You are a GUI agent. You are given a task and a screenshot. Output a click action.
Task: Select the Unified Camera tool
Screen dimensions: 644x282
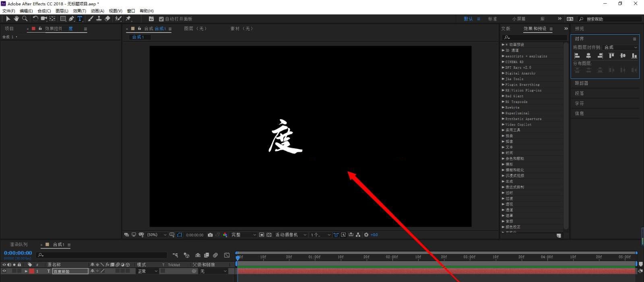(44, 19)
